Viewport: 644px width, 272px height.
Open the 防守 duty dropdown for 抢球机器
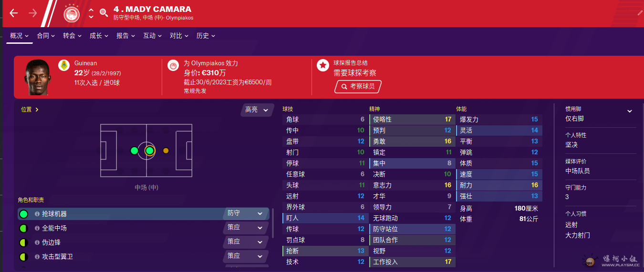pos(245,213)
